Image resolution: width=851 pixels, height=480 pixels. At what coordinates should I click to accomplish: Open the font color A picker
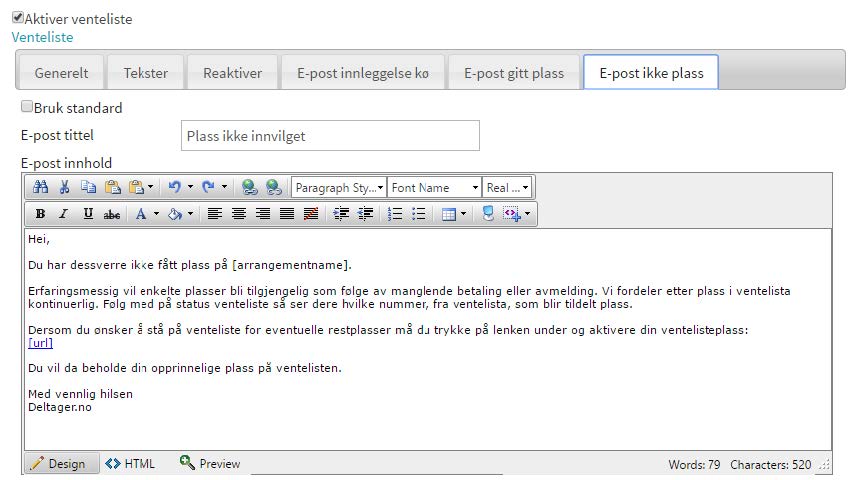point(141,214)
